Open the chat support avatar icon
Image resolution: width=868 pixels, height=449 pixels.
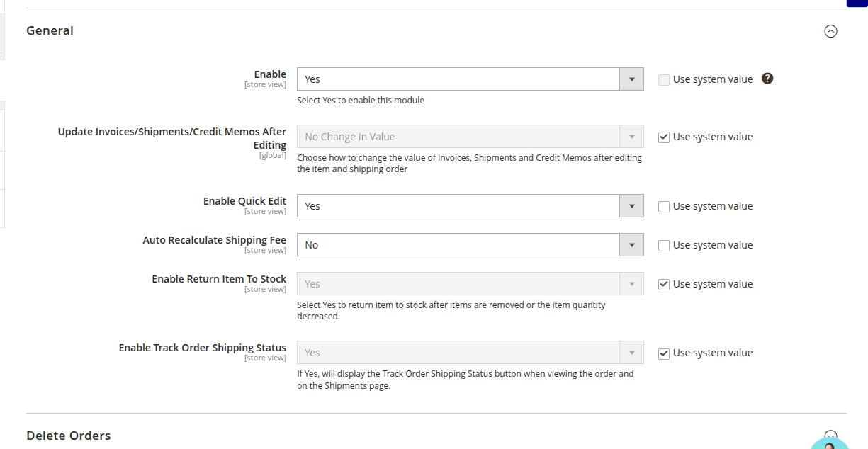829,443
